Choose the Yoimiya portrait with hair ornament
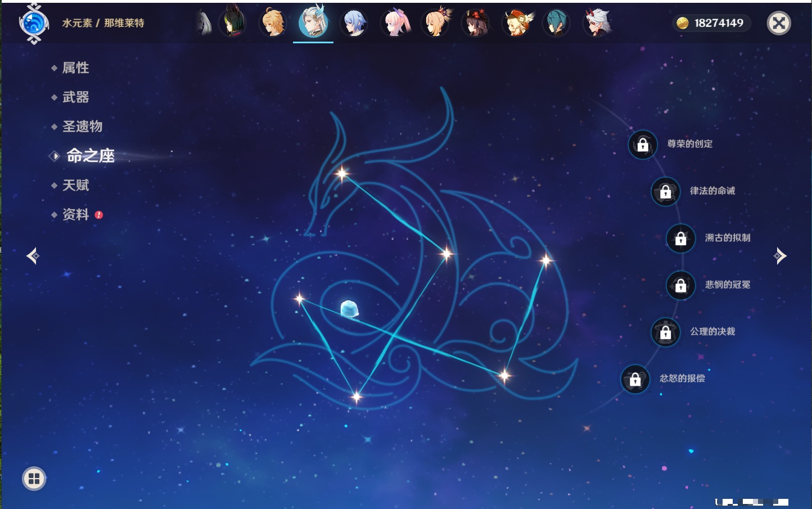812x509 pixels. (x=436, y=22)
